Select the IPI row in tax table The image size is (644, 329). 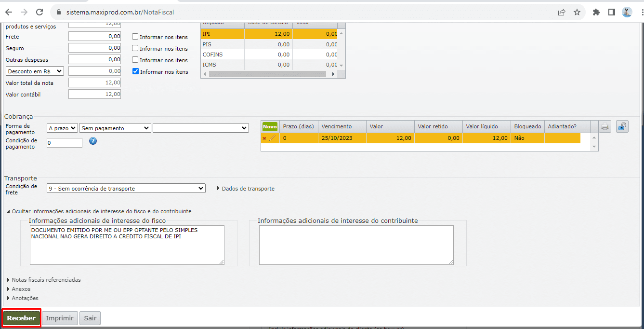pos(269,34)
